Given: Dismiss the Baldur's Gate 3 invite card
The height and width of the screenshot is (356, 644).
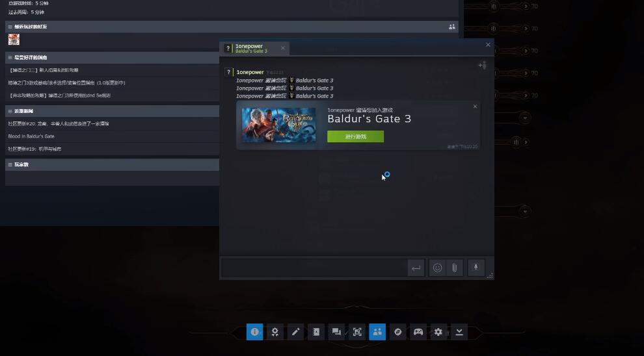Looking at the screenshot, I should pyautogui.click(x=476, y=107).
